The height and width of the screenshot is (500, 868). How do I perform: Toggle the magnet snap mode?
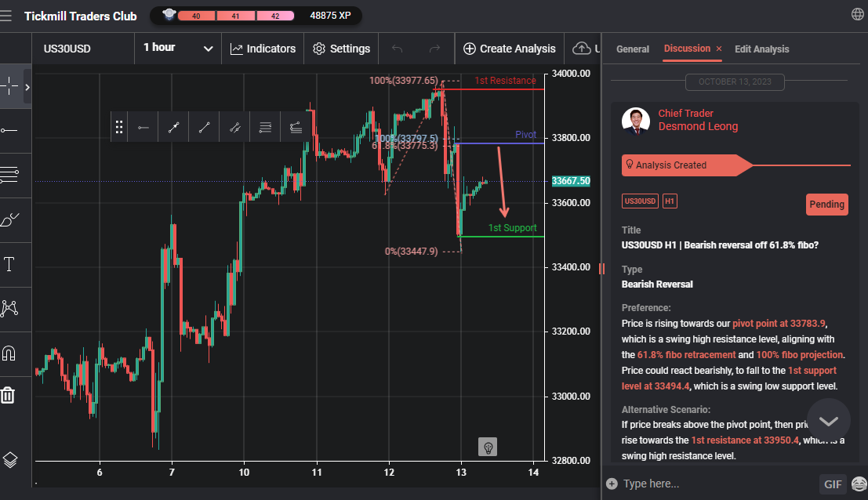coord(9,353)
